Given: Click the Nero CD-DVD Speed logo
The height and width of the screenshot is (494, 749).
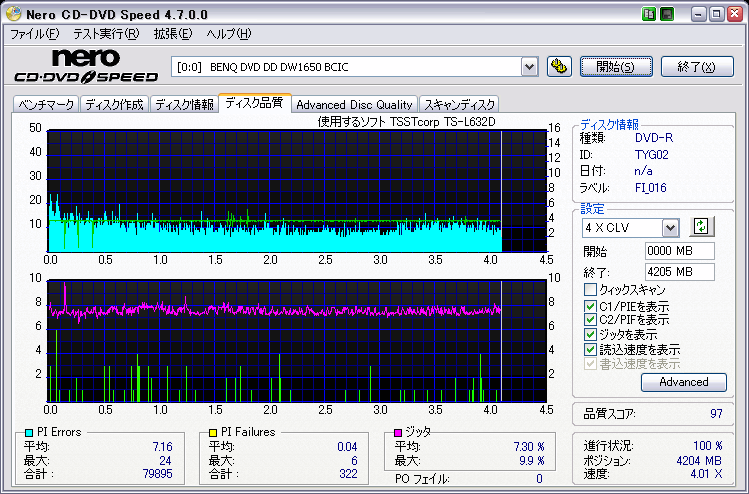Looking at the screenshot, I should point(86,67).
